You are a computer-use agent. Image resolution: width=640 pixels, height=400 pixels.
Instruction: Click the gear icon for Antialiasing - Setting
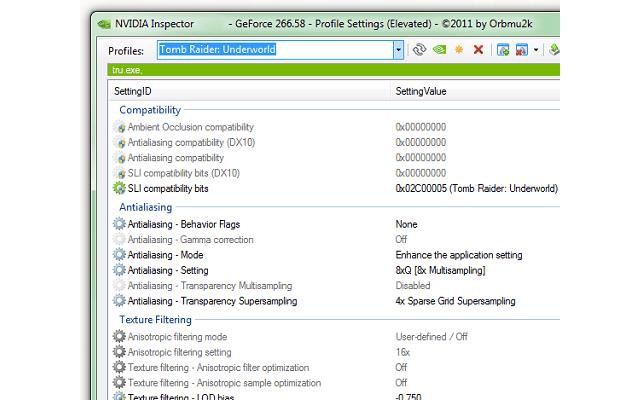point(119,270)
